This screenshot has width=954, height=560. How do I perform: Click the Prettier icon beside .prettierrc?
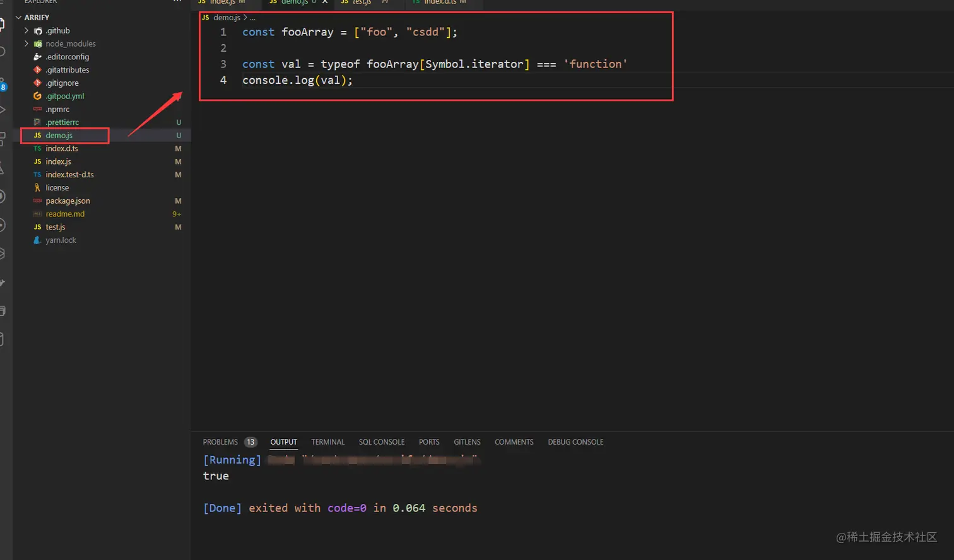38,122
